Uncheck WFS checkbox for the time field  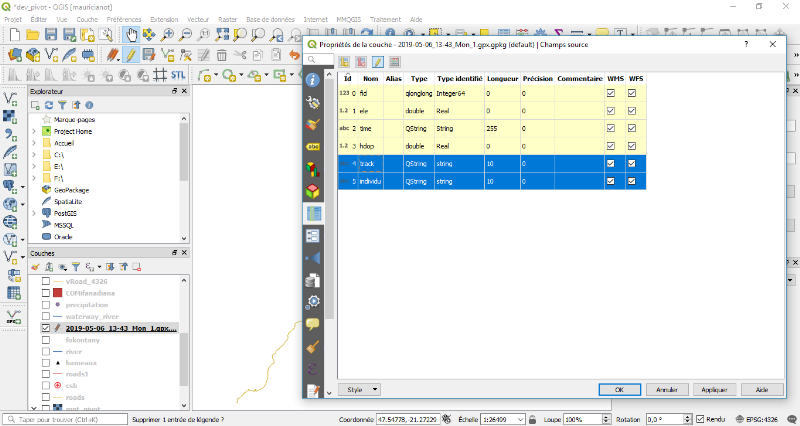coord(633,127)
